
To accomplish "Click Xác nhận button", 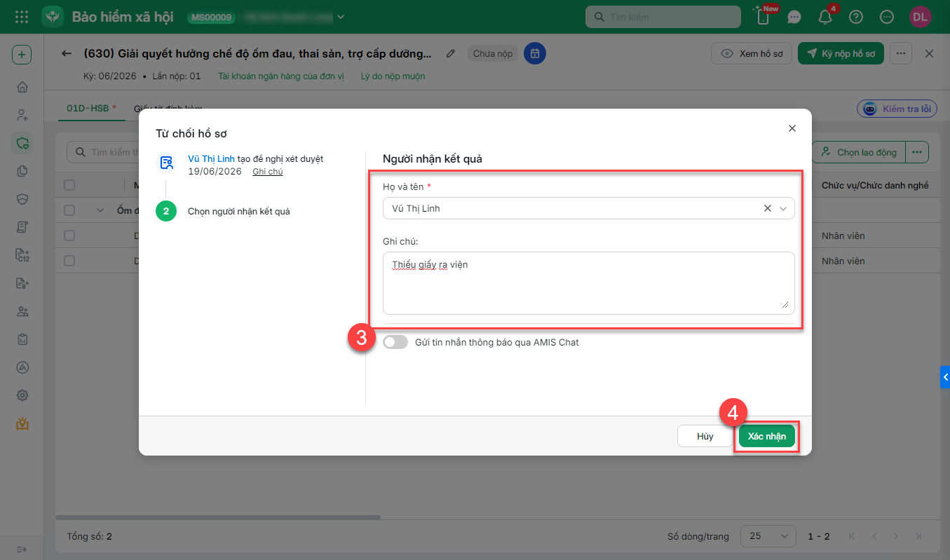I will point(767,436).
